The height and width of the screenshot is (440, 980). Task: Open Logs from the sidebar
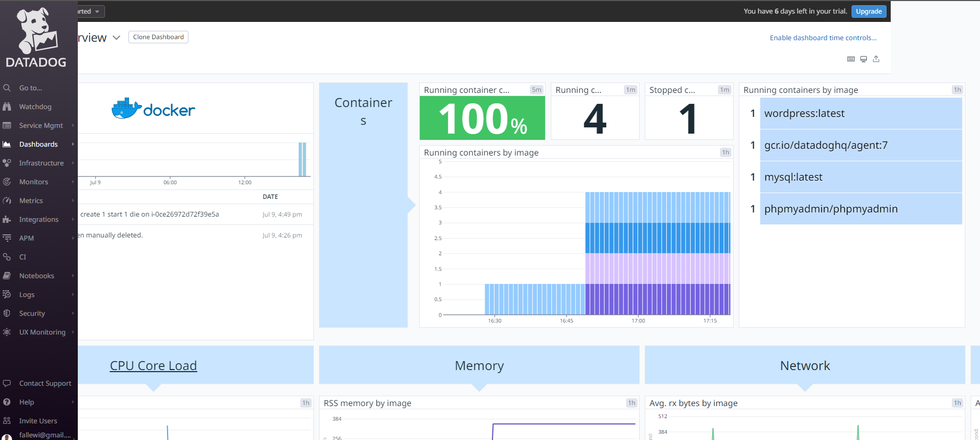click(x=27, y=294)
